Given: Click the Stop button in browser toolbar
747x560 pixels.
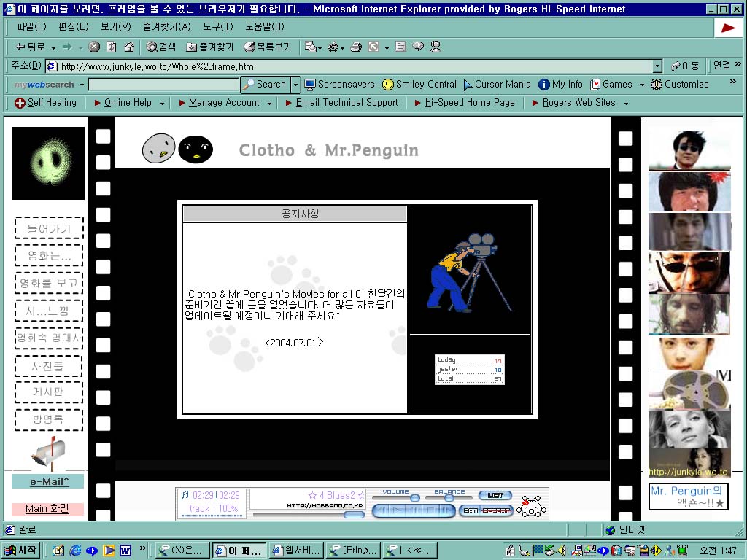Looking at the screenshot, I should [94, 47].
